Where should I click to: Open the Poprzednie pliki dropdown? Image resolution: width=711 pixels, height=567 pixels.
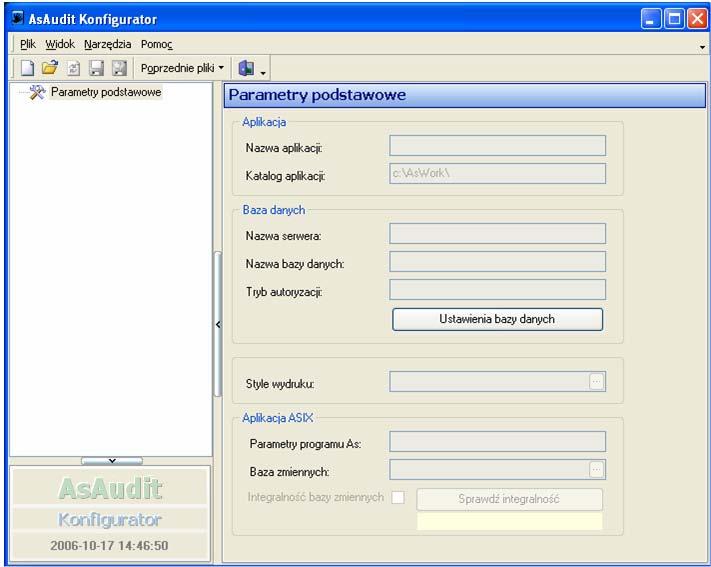(x=182, y=68)
